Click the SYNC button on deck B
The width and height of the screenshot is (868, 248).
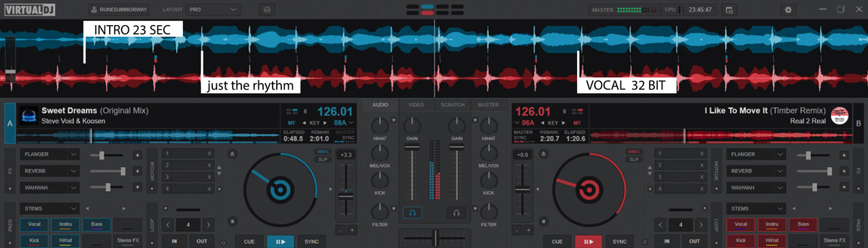(619, 241)
